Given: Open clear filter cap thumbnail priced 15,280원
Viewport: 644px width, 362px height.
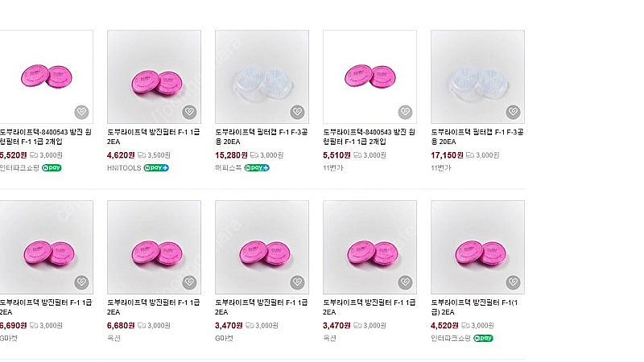Looking at the screenshot, I should [262, 76].
